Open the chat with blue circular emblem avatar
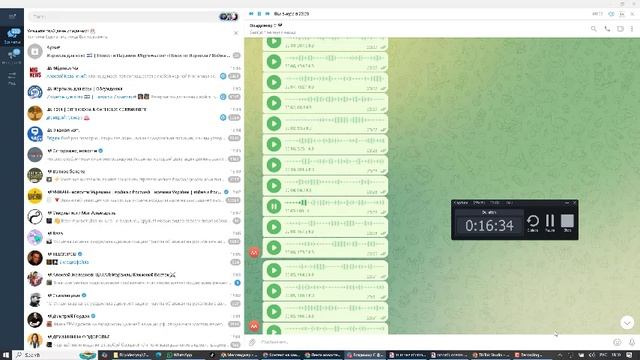 134,93
